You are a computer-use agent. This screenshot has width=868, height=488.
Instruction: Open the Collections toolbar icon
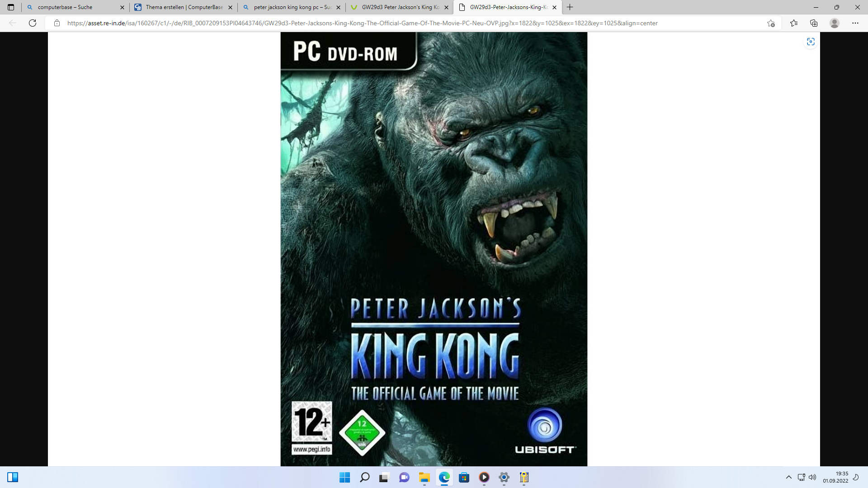point(814,23)
